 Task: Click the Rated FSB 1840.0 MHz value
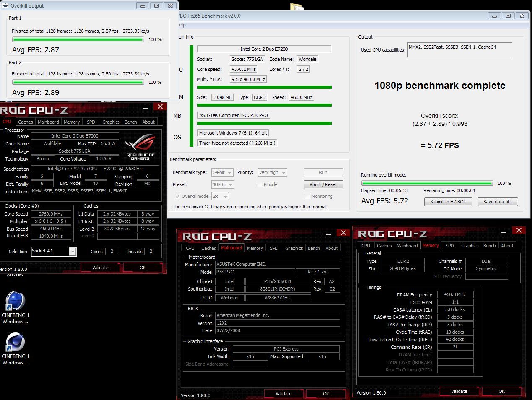click(51, 236)
